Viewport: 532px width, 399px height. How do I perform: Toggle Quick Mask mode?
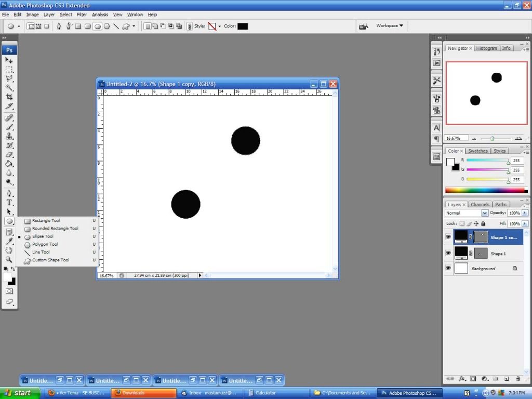click(x=9, y=291)
